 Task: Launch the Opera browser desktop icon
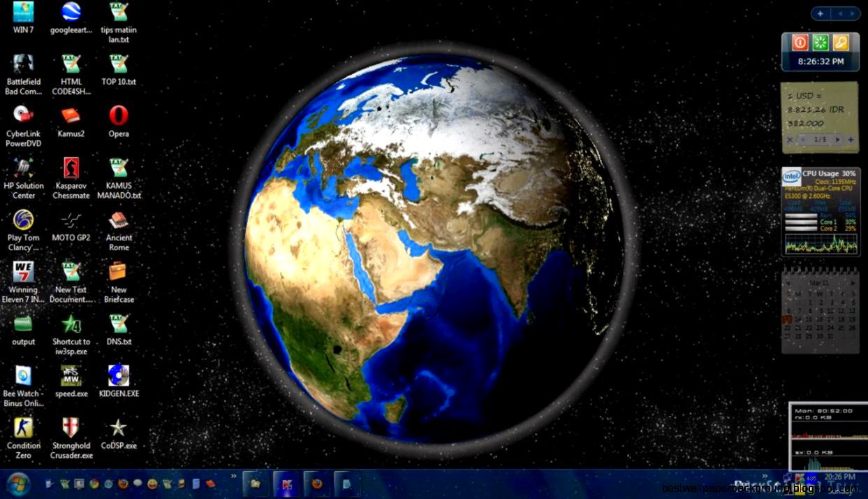(119, 122)
